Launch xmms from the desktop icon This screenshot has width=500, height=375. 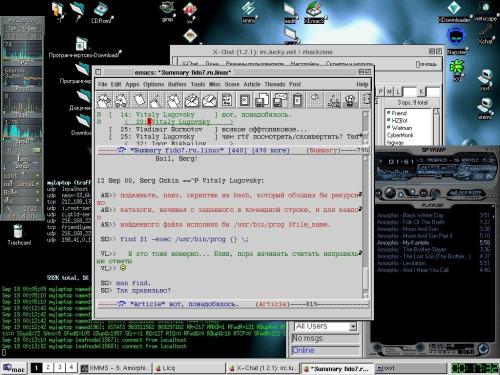click(x=249, y=13)
